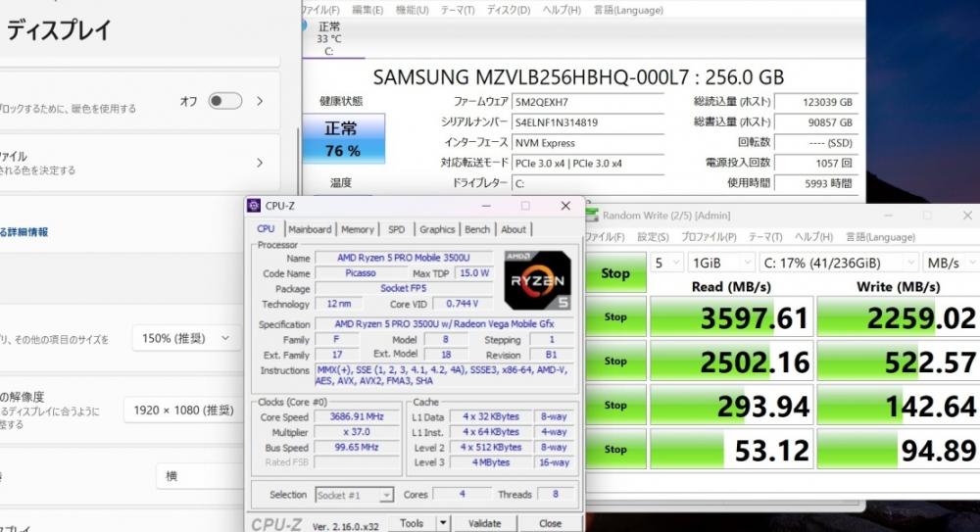
Task: Click the Socket FP5 package value
Action: 403,288
